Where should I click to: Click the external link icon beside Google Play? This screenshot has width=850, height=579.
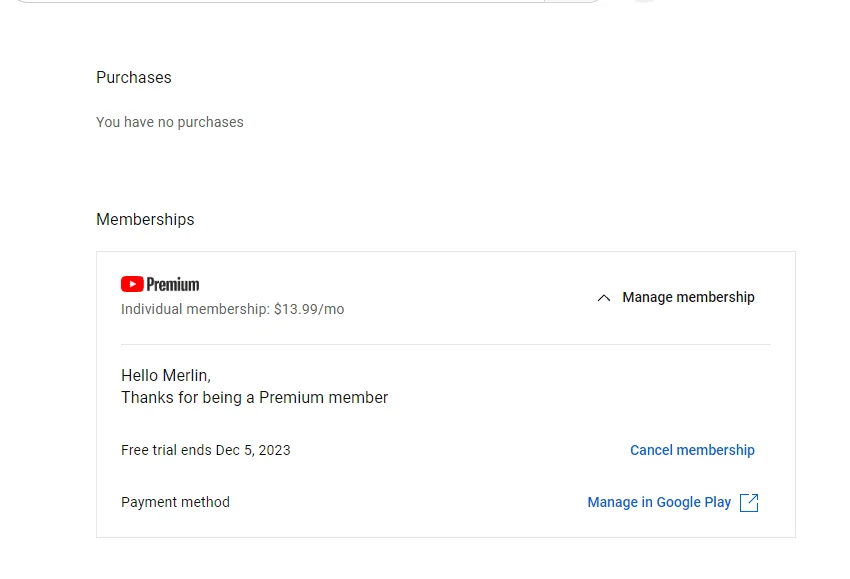[749, 503]
